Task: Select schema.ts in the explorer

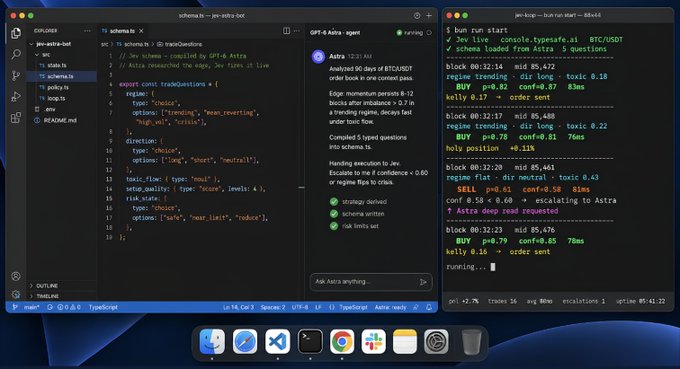Action: 62,76
